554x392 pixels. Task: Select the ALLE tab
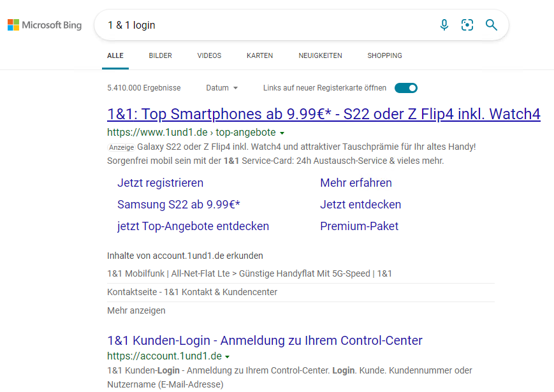click(x=115, y=56)
